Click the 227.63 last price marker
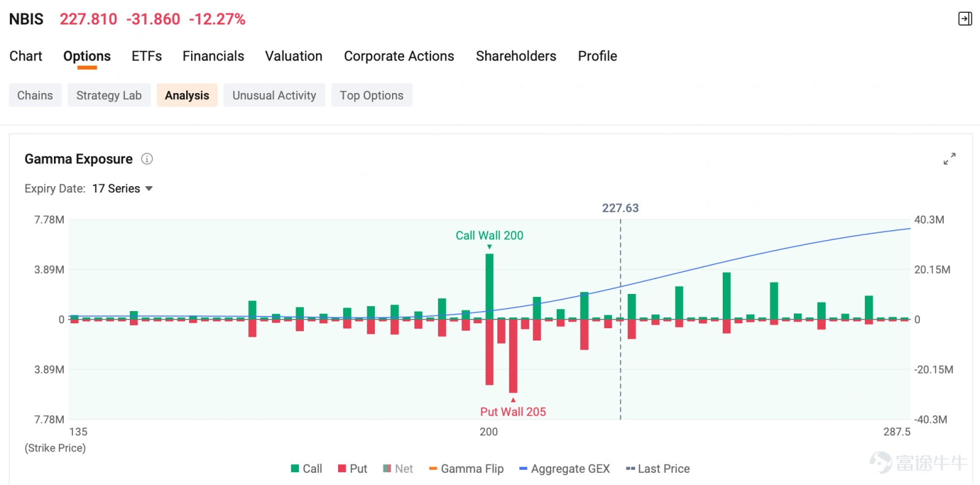The height and width of the screenshot is (485, 980). pyautogui.click(x=620, y=208)
